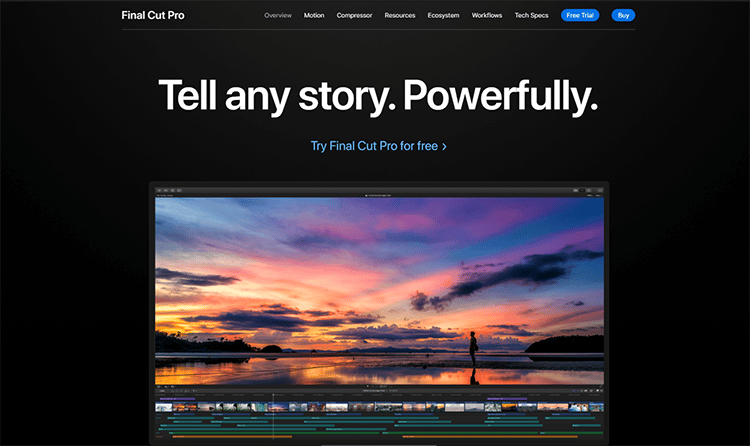Screen dimensions: 750x446
Task: Select Resources in the navigation bar
Action: point(400,16)
